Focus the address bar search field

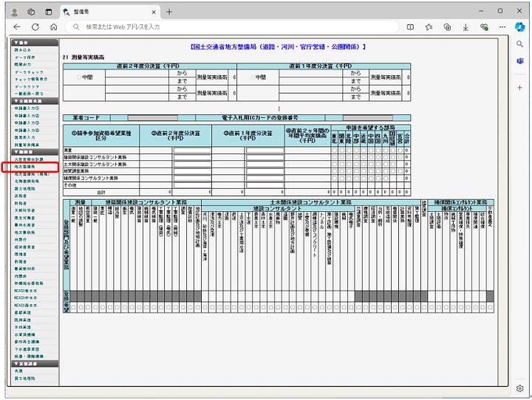232,27
